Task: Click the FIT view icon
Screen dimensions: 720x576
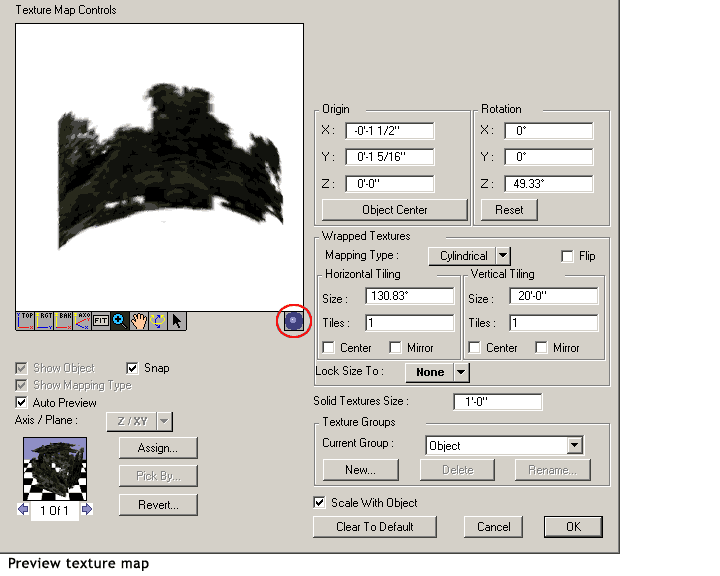Action: tap(101, 321)
